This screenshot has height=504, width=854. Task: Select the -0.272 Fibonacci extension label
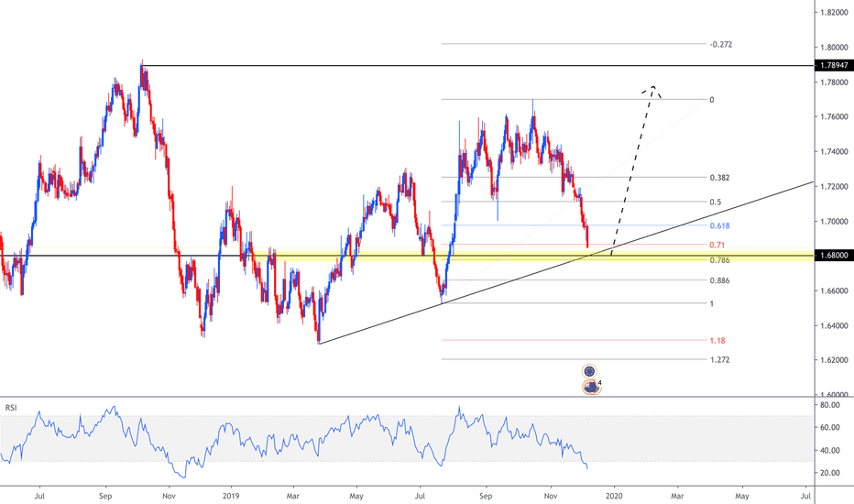point(721,44)
